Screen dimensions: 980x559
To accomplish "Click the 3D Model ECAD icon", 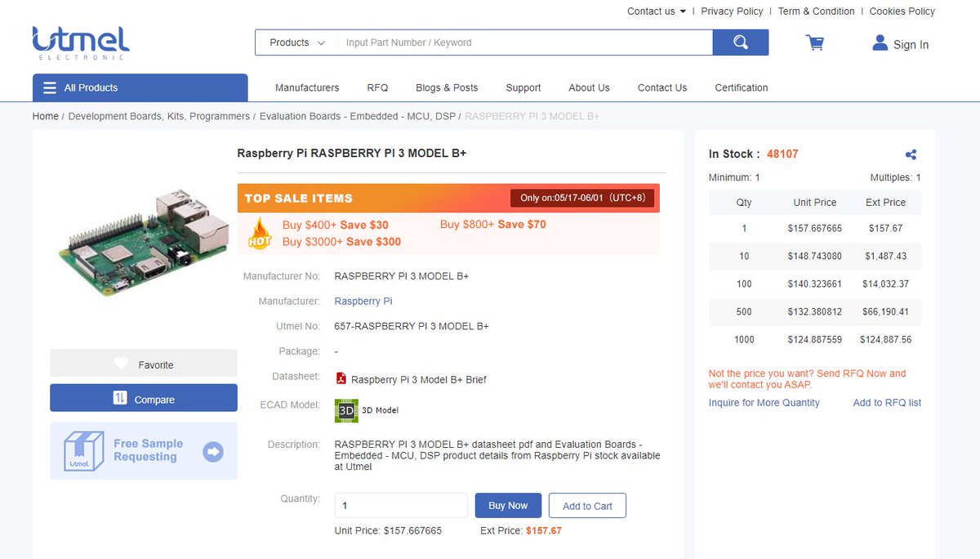I will coord(346,410).
